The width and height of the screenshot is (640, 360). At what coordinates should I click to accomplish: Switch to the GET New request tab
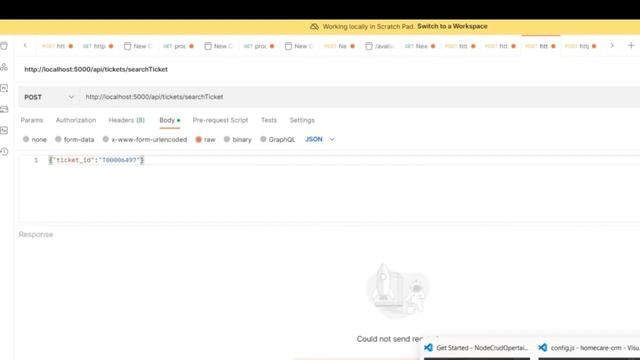click(420, 46)
